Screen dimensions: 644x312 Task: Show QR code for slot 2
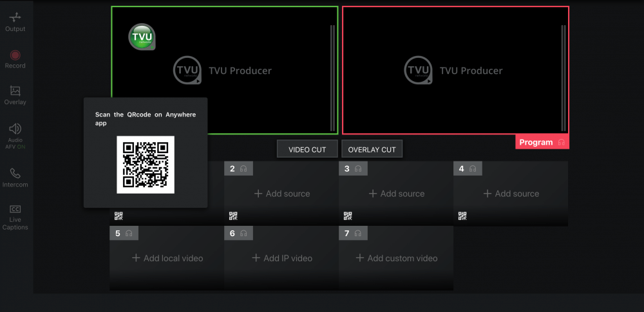pos(233,216)
